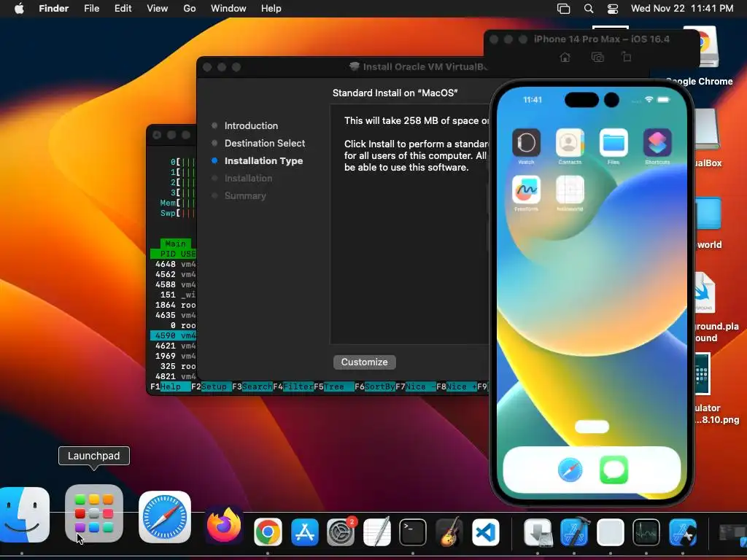Open the Help menu
The height and width of the screenshot is (560, 747).
[271, 9]
